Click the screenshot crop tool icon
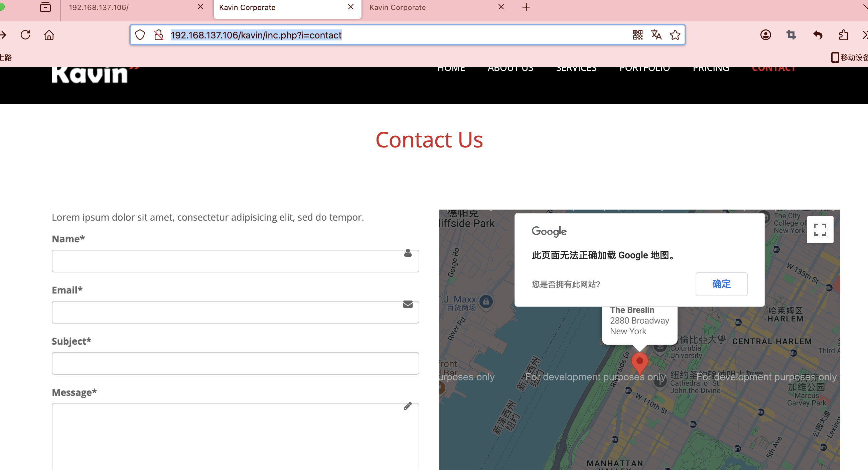Image resolution: width=868 pixels, height=470 pixels. 791,35
